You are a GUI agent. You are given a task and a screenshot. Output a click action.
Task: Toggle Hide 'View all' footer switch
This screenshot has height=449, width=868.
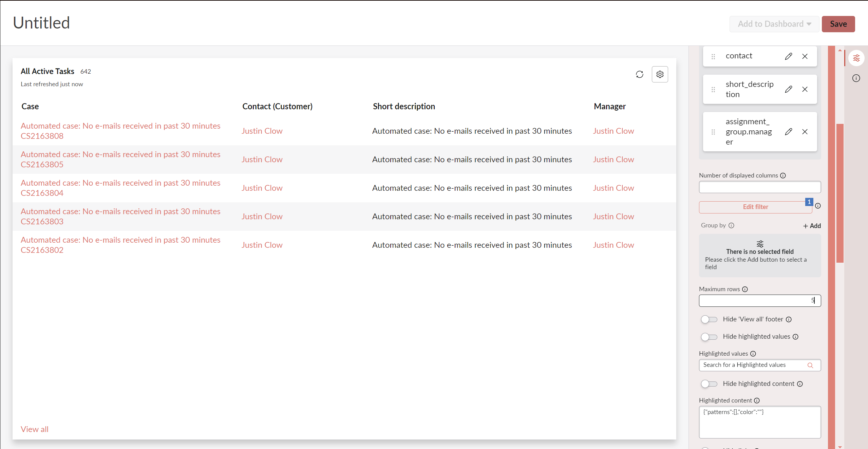pyautogui.click(x=709, y=319)
